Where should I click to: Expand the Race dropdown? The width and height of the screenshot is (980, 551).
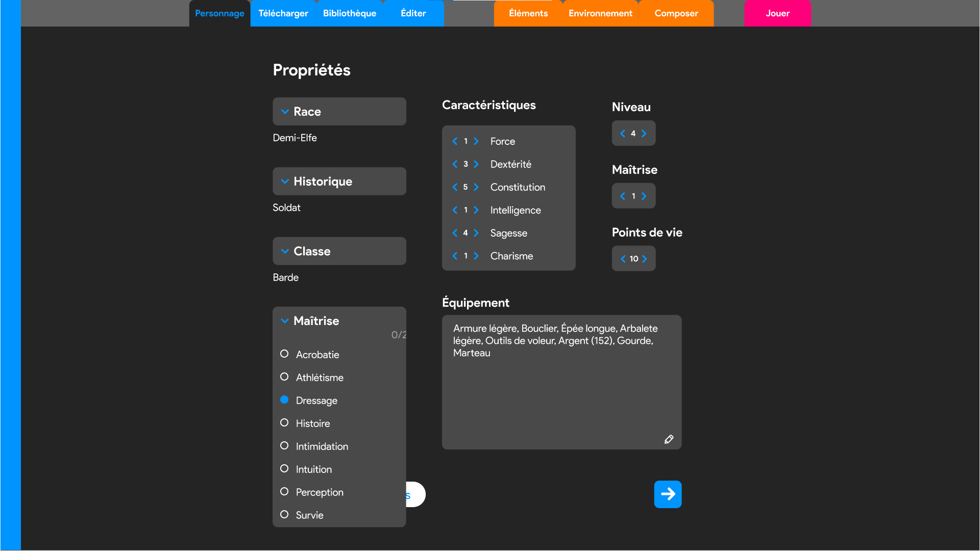pos(339,112)
